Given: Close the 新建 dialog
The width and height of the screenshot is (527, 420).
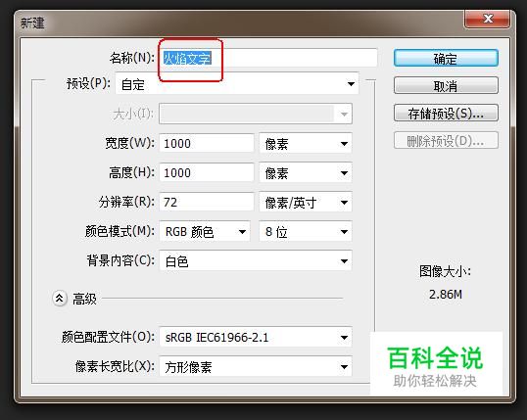Looking at the screenshot, I should pyautogui.click(x=488, y=19).
